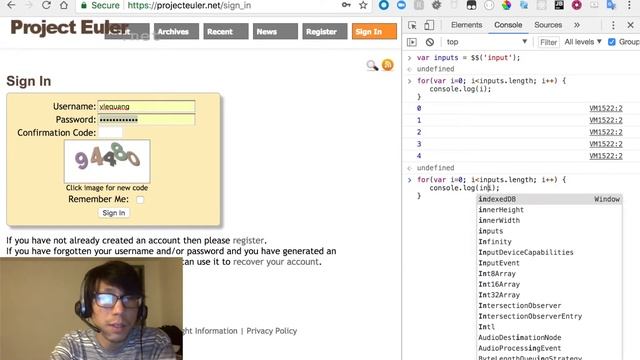Open the Privacy Policy link
This screenshot has height=360, width=640.
(271, 331)
